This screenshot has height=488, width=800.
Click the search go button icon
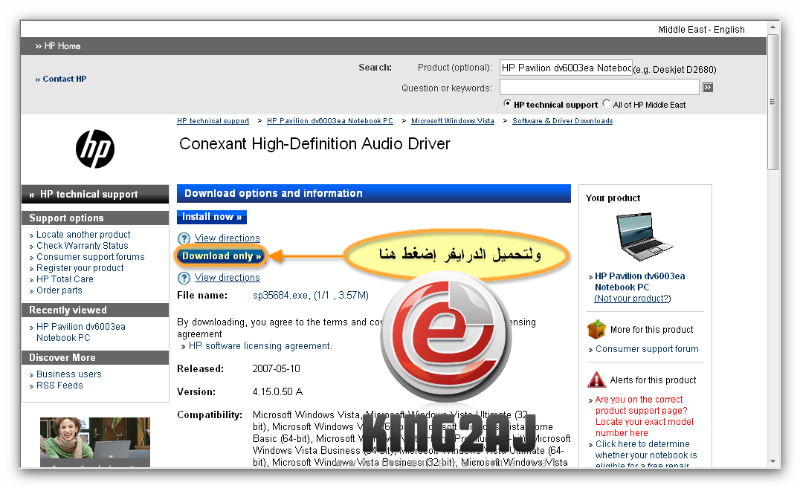(707, 88)
